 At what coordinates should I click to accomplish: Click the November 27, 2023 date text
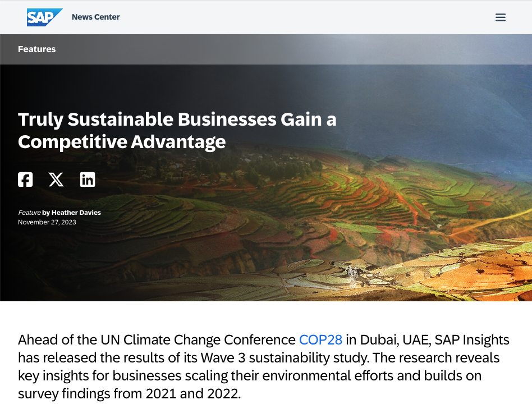(47, 222)
